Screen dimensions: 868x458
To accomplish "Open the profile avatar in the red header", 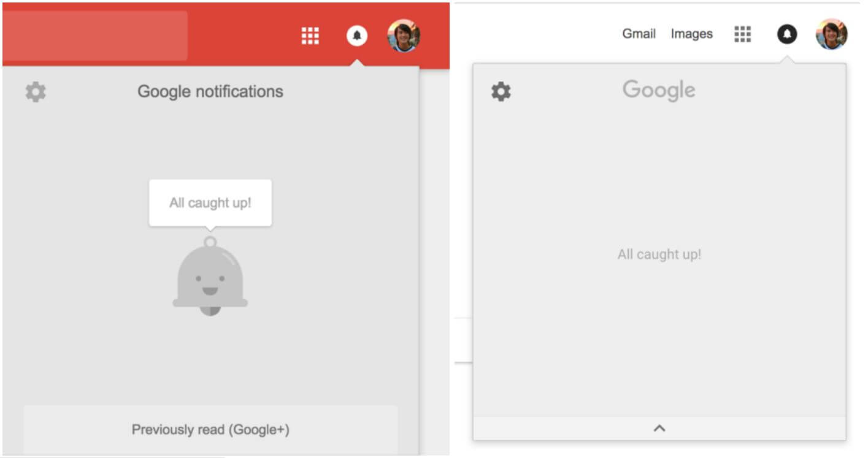I will coord(404,36).
